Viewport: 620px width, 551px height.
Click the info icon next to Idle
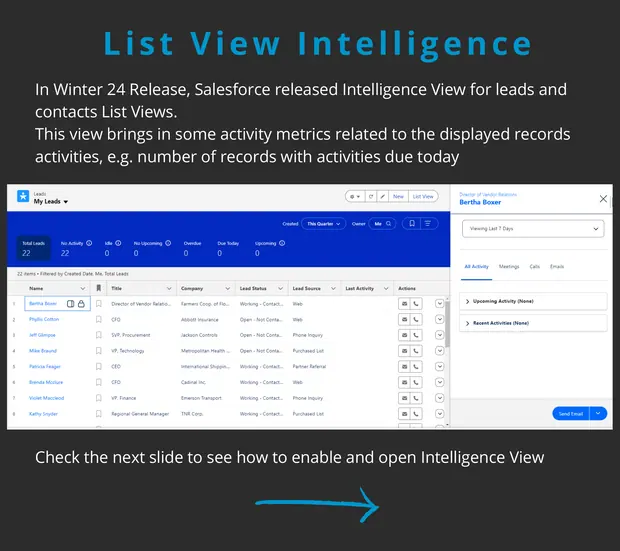coord(118,243)
